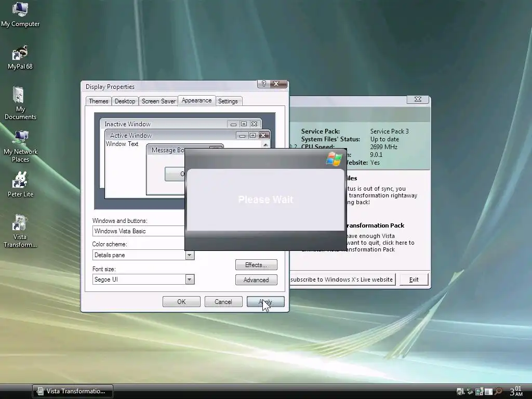The height and width of the screenshot is (399, 532).
Task: Close the Display Properties dialog
Action: 279,84
